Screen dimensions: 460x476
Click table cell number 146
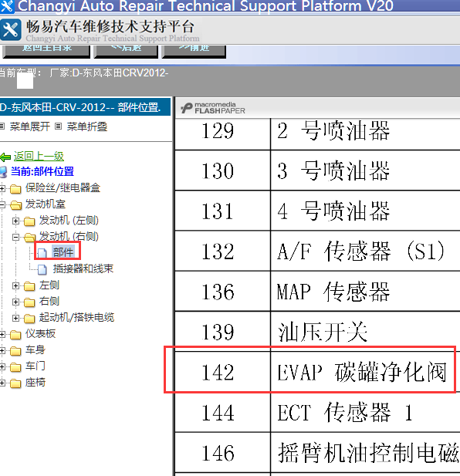[x=222, y=452]
